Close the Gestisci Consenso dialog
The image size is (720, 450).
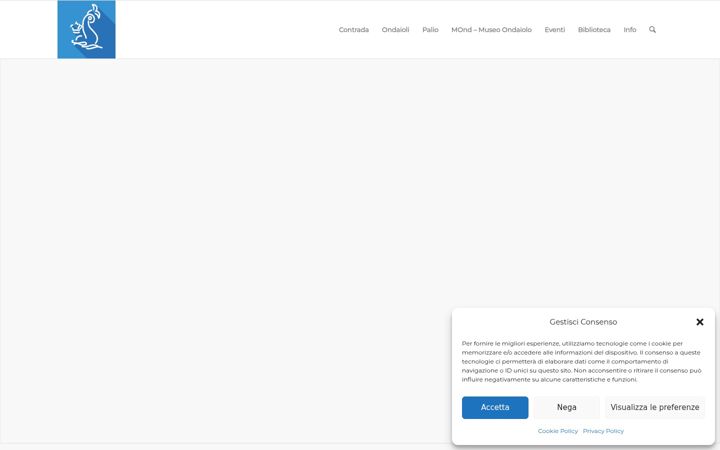click(x=700, y=322)
